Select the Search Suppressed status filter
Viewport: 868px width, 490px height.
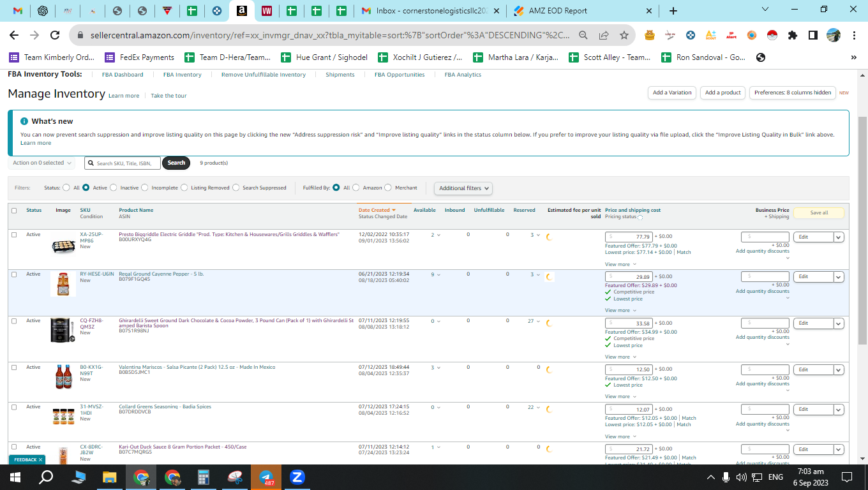click(236, 188)
